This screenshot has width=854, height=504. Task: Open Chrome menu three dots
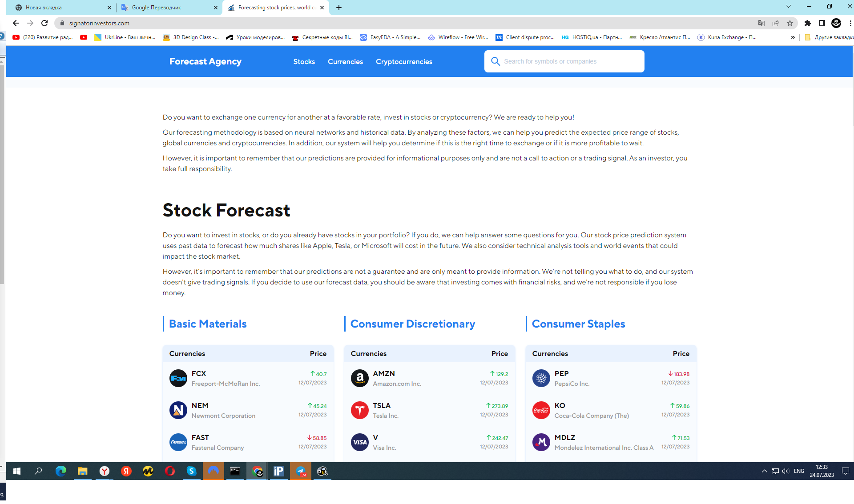pyautogui.click(x=850, y=23)
